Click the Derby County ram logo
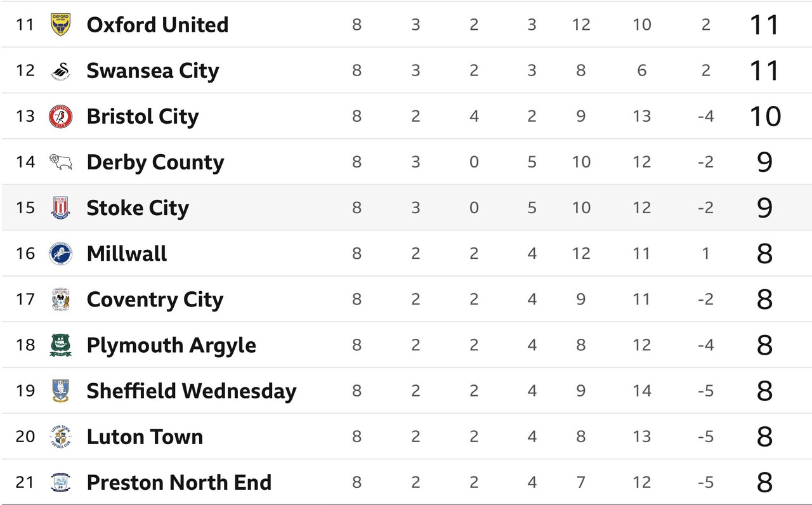The height and width of the screenshot is (505, 812). coord(60,162)
